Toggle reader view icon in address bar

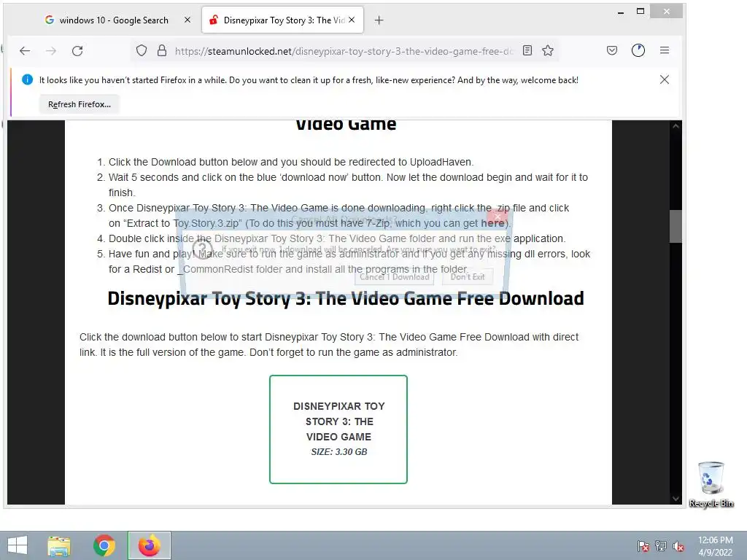[527, 50]
